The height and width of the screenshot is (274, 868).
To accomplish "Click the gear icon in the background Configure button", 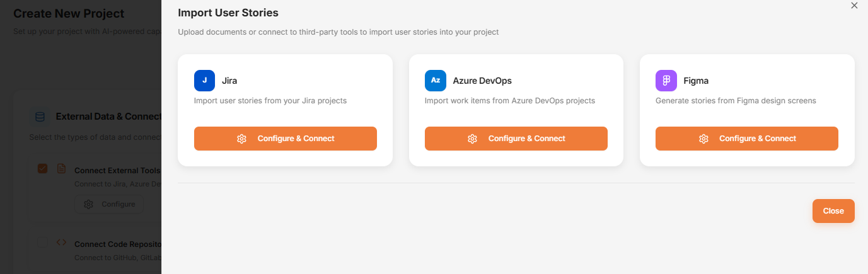I will pos(88,204).
